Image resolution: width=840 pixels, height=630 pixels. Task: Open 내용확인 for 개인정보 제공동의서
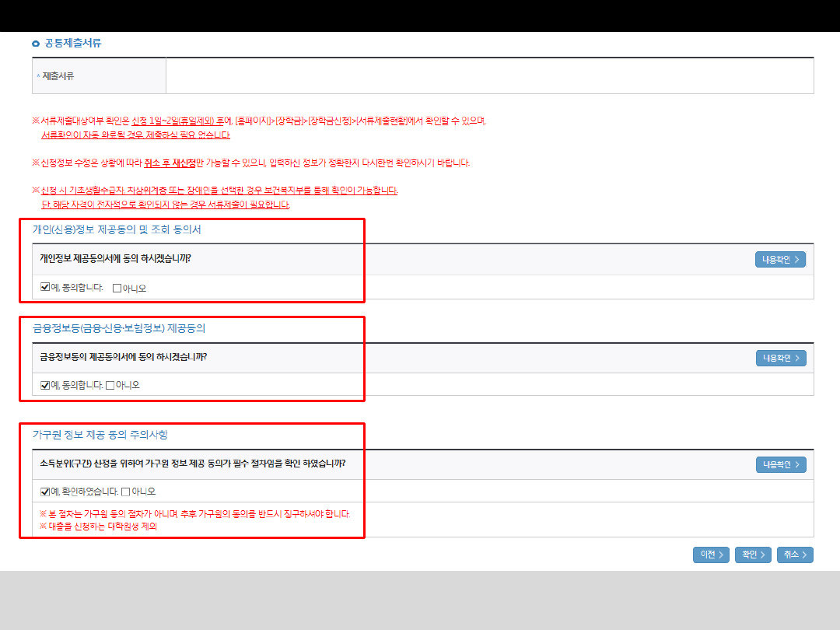pyautogui.click(x=780, y=260)
